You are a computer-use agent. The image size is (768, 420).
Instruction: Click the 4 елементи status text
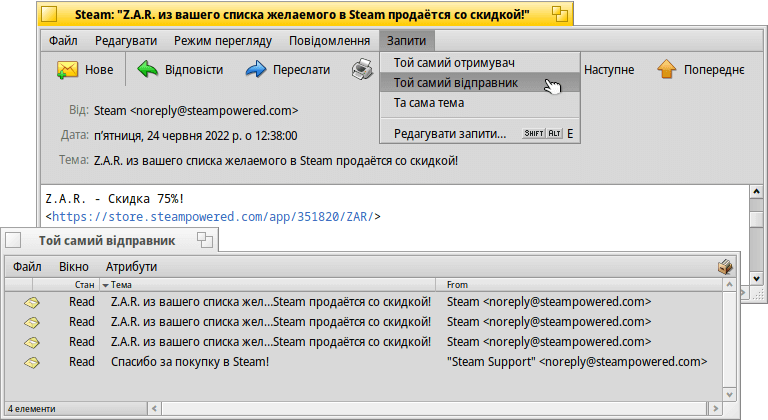(31, 409)
